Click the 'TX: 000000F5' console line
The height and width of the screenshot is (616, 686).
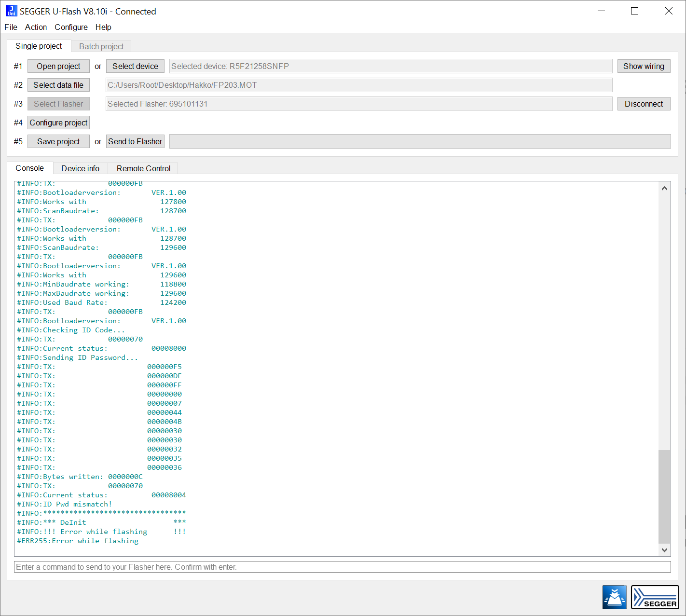point(99,367)
